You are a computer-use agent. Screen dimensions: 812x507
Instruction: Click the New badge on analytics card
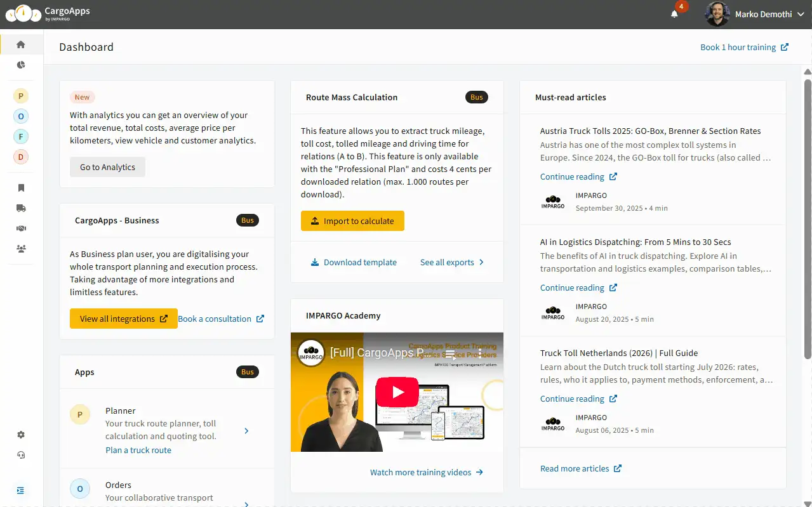click(x=83, y=97)
